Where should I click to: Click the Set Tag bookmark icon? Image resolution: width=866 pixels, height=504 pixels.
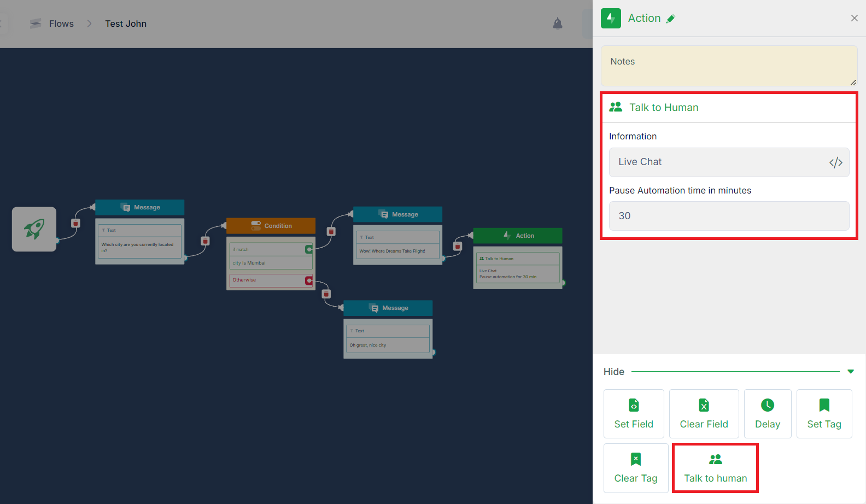pyautogui.click(x=824, y=405)
